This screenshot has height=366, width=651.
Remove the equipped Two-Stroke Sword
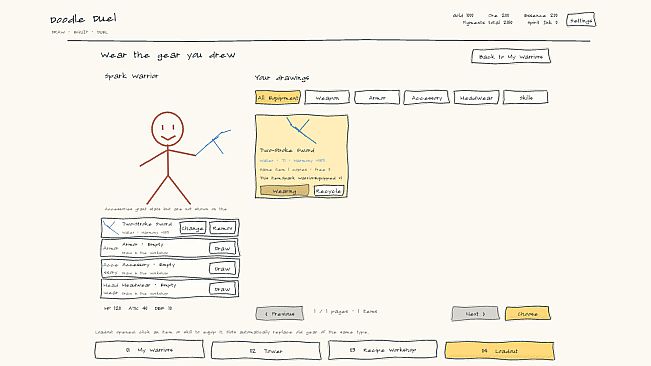coord(223,228)
